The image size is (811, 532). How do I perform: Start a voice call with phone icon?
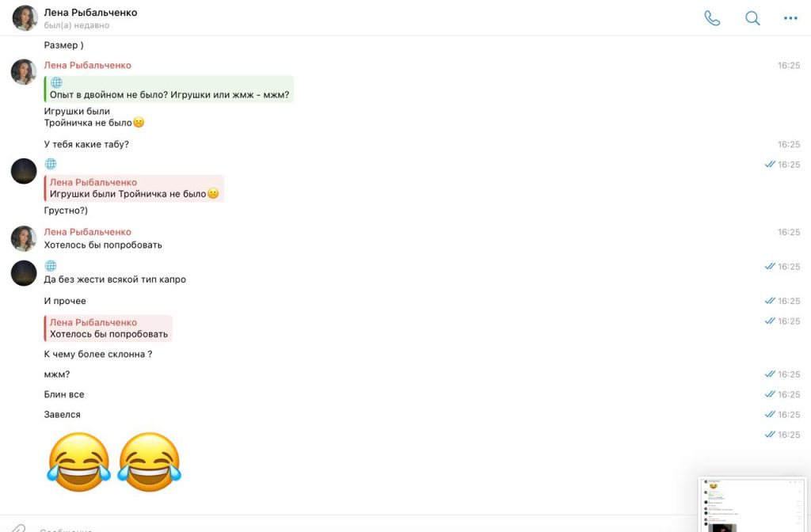point(712,18)
